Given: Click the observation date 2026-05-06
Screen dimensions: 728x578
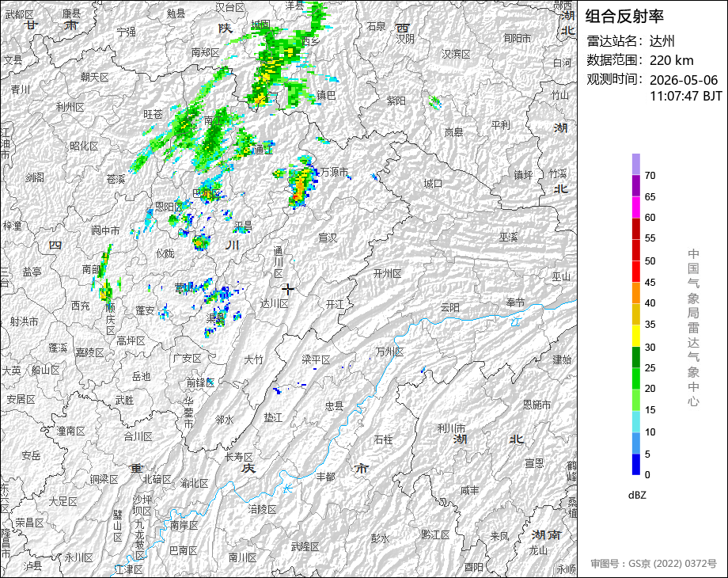Looking at the screenshot, I should pyautogui.click(x=684, y=80).
